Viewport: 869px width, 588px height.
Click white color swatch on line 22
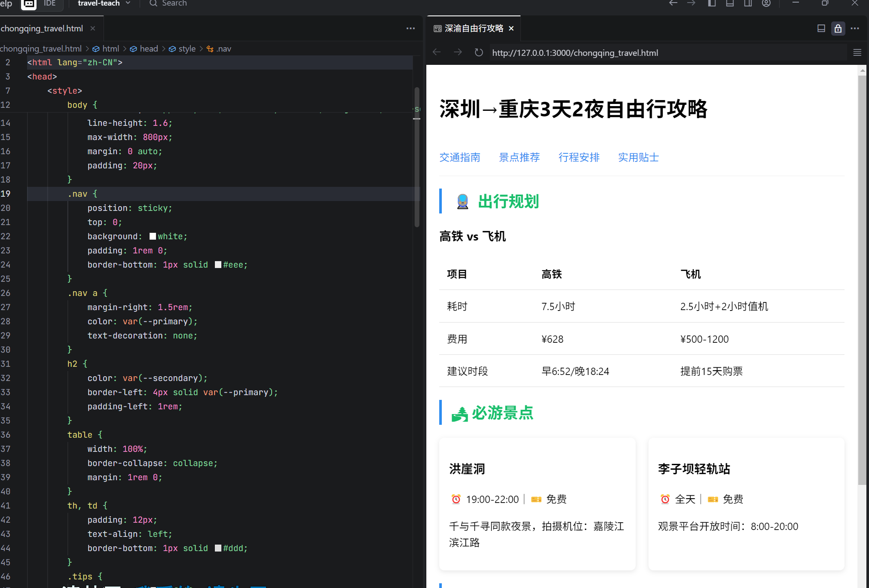(153, 236)
